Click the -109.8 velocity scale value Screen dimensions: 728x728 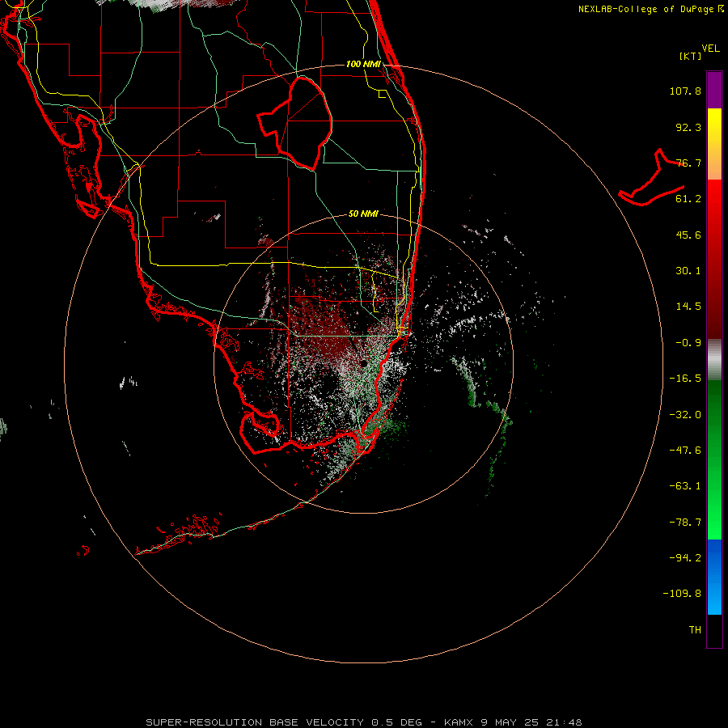(x=682, y=594)
